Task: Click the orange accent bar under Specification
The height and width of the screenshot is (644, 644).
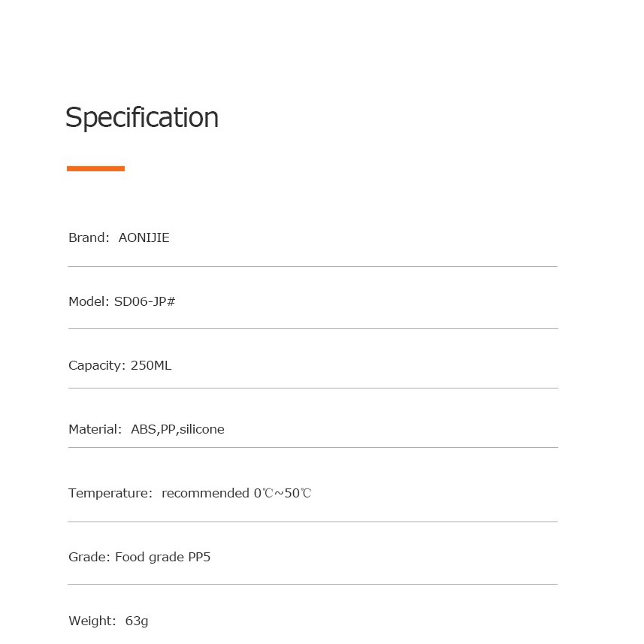Action: point(95,168)
